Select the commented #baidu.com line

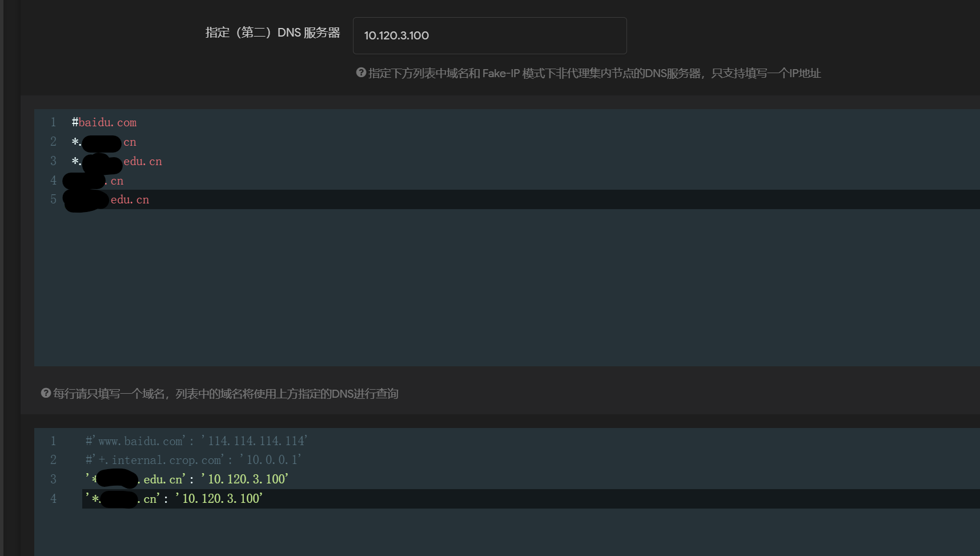[x=103, y=122]
